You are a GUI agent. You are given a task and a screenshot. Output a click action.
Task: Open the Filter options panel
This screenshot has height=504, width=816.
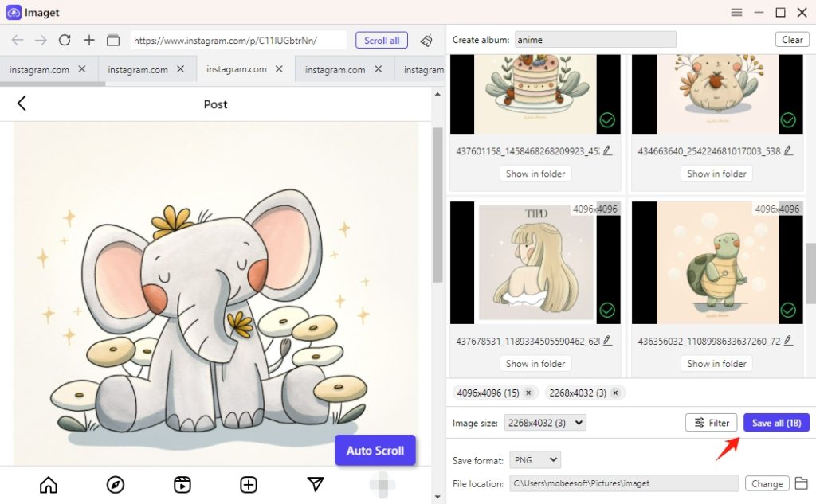tap(711, 423)
